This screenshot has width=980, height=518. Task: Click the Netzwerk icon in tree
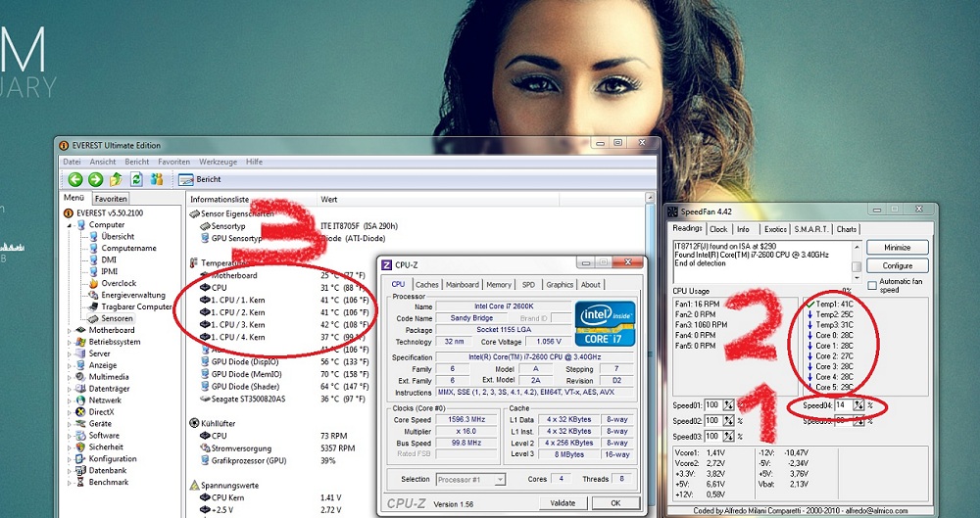pos(80,400)
